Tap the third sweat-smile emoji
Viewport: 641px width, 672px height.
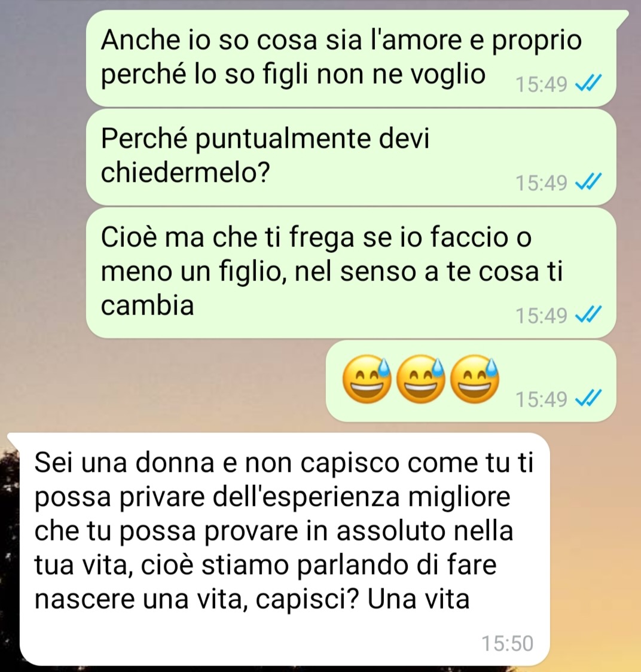pos(475,379)
